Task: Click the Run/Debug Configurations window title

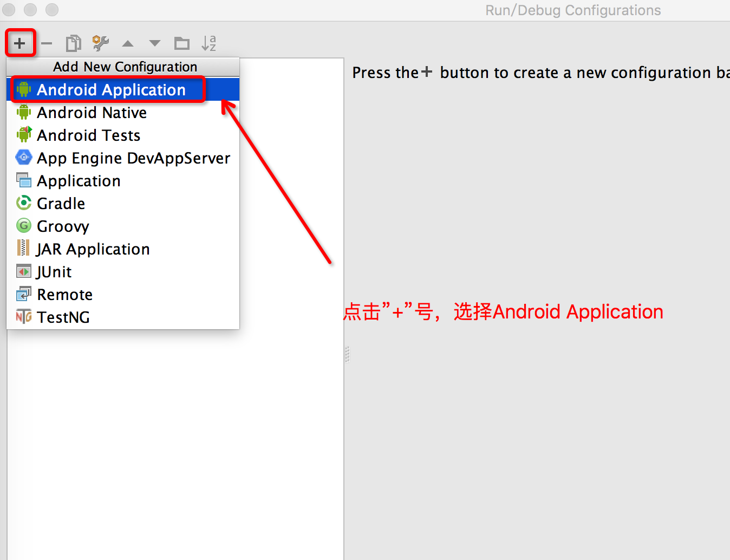Action: point(573,10)
